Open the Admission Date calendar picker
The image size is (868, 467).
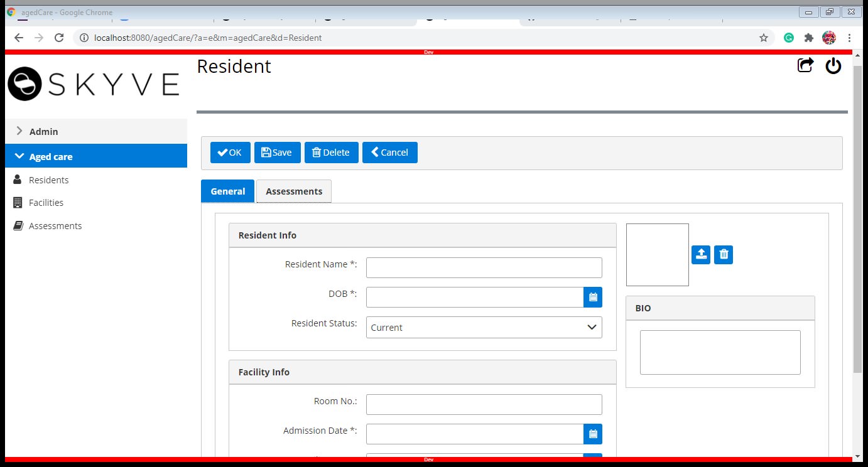pyautogui.click(x=593, y=434)
